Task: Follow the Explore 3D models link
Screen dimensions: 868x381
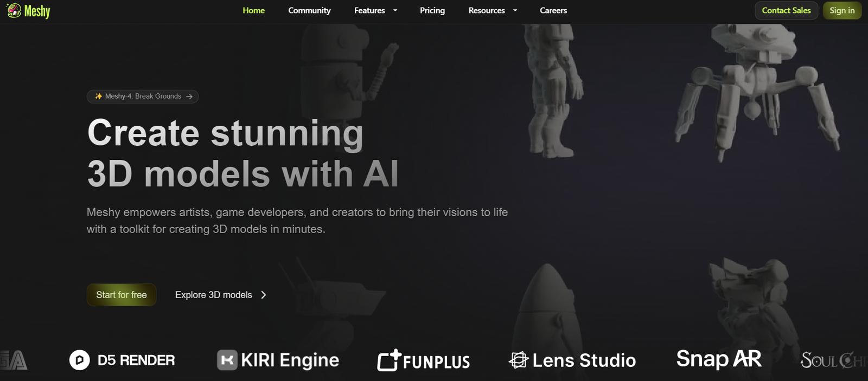Action: tap(213, 295)
